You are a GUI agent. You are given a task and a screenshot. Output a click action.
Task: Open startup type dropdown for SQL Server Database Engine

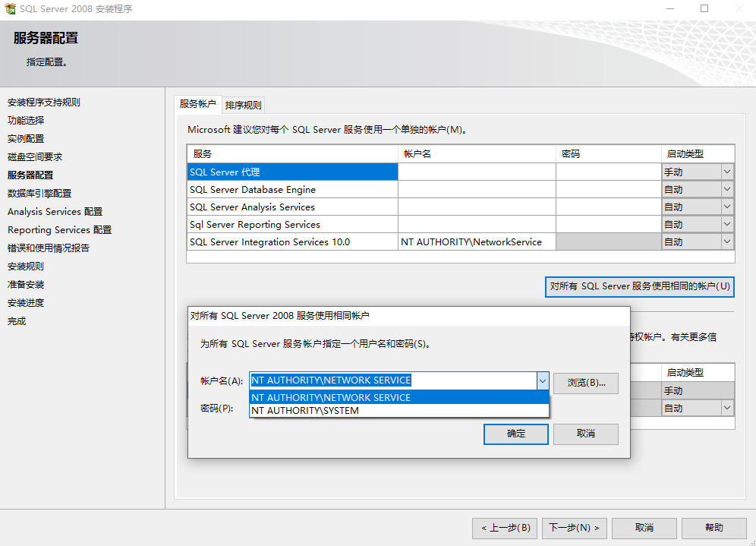[727, 190]
